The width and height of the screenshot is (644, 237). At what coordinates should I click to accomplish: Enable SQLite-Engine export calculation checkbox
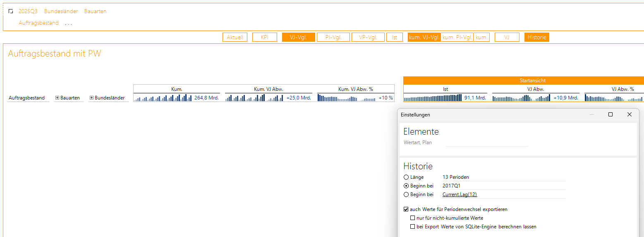point(412,227)
